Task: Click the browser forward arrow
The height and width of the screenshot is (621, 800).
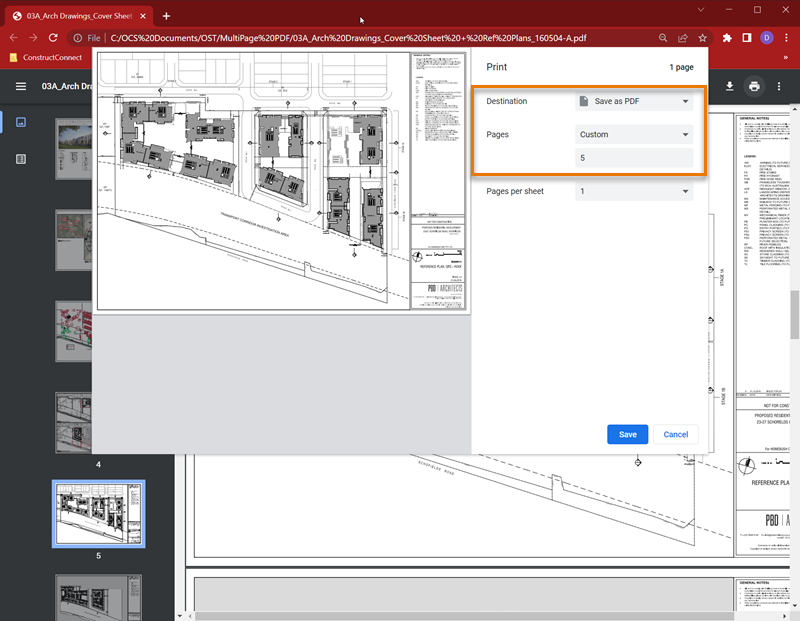Action: 33,38
